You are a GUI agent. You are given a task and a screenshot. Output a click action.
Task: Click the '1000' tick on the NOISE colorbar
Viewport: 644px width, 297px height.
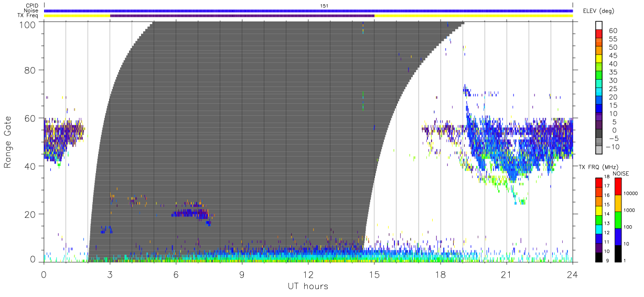(630, 210)
